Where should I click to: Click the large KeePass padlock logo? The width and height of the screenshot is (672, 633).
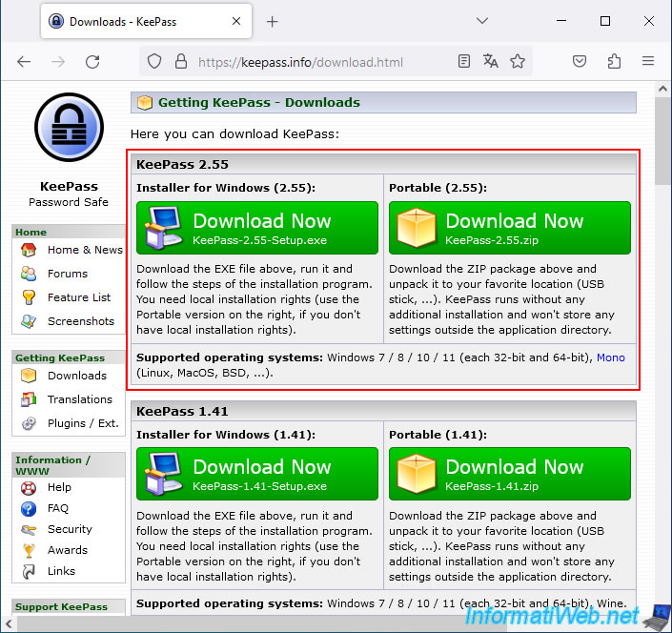pos(69,127)
